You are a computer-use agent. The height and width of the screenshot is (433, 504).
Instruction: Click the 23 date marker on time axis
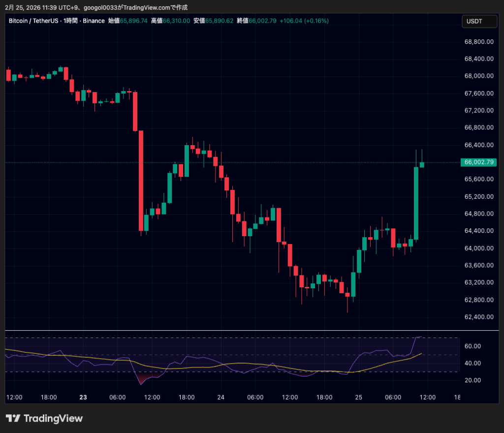tap(83, 398)
